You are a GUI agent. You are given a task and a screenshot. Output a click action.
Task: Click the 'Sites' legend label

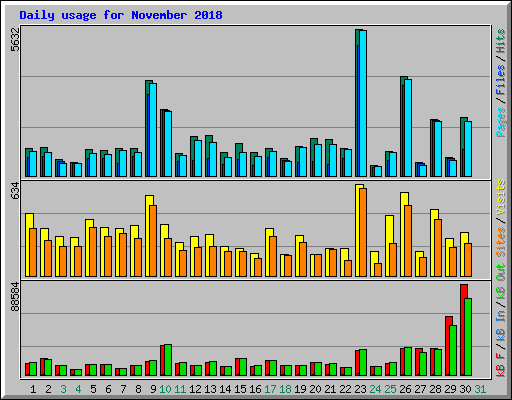click(501, 242)
